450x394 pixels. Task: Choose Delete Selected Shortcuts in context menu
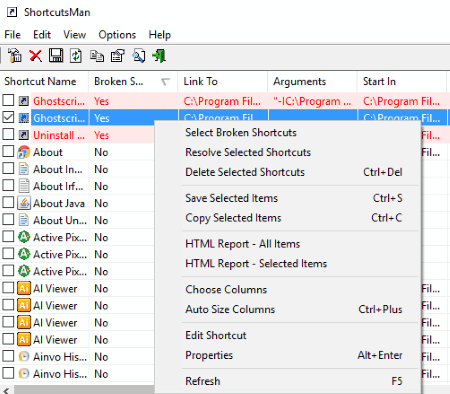pos(245,172)
